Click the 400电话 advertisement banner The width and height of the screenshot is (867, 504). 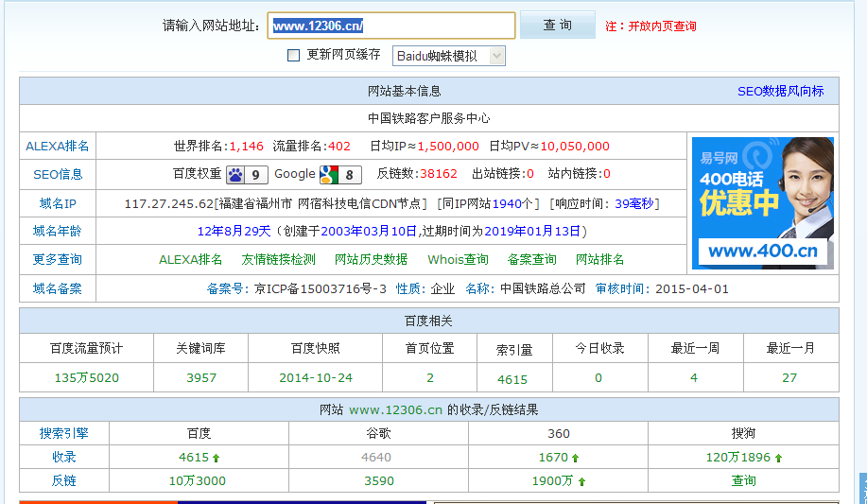[x=763, y=203]
